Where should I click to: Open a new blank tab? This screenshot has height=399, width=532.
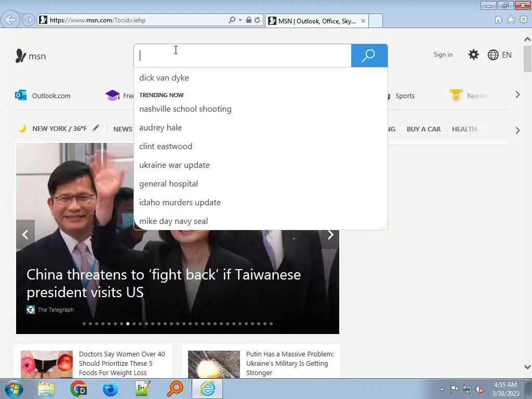click(376, 21)
